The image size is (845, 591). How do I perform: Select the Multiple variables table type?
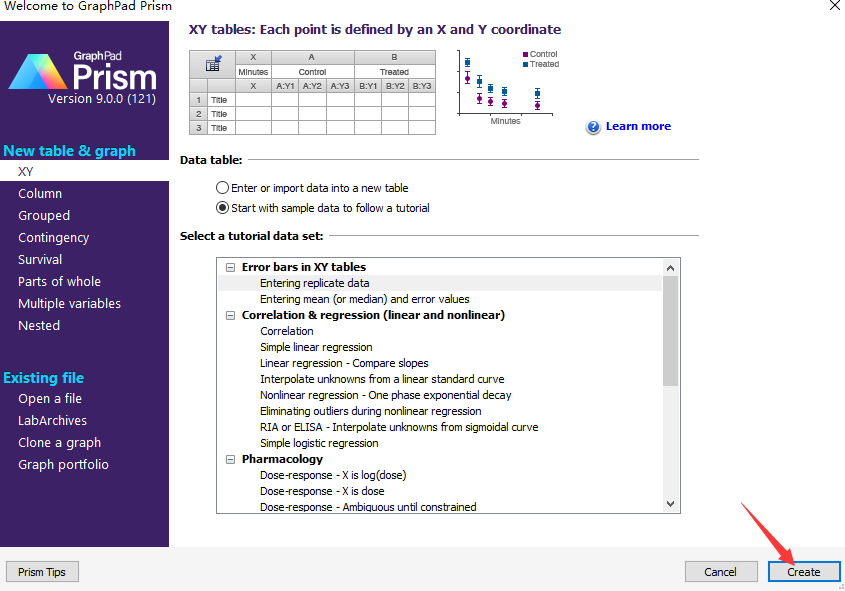70,303
